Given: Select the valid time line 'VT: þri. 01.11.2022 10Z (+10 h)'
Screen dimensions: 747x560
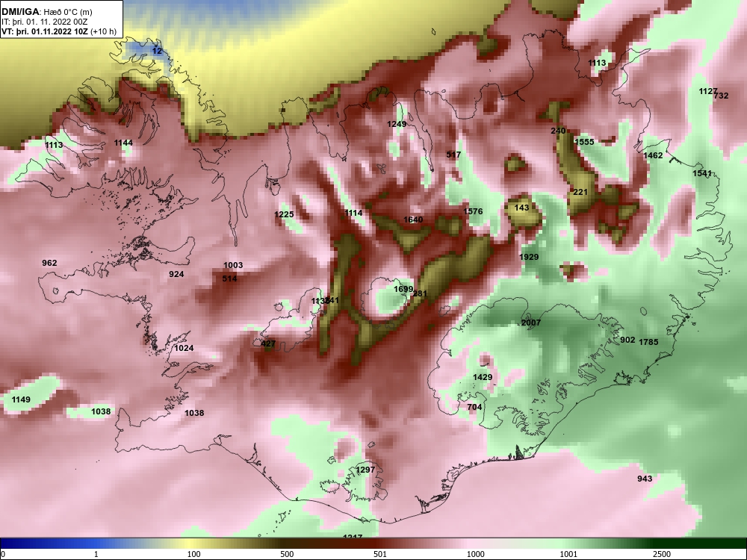Looking at the screenshot, I should pos(59,32).
